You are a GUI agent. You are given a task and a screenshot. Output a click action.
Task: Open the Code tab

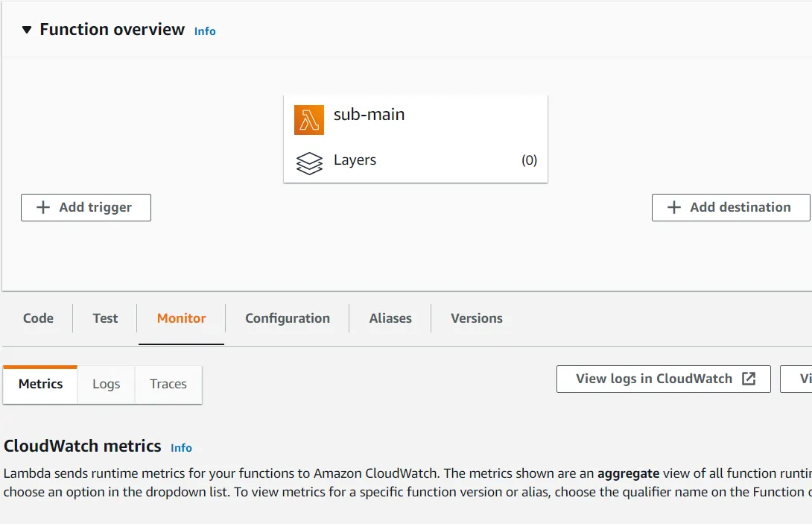pos(38,318)
